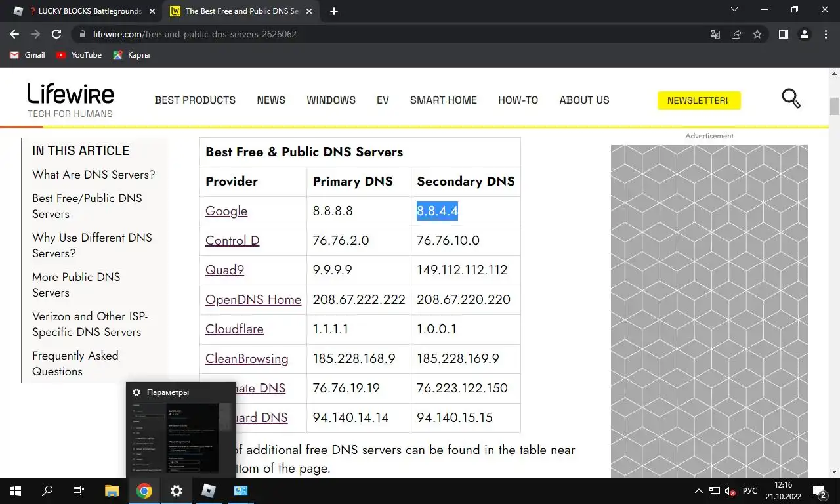Open Windows taskbar search
Image resolution: width=840 pixels, height=504 pixels.
(x=47, y=491)
